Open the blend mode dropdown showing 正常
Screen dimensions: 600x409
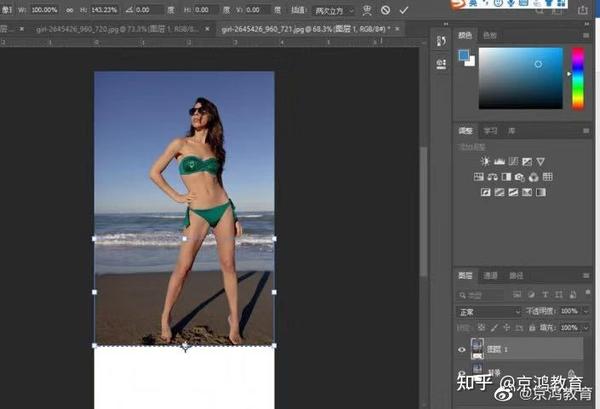(489, 311)
